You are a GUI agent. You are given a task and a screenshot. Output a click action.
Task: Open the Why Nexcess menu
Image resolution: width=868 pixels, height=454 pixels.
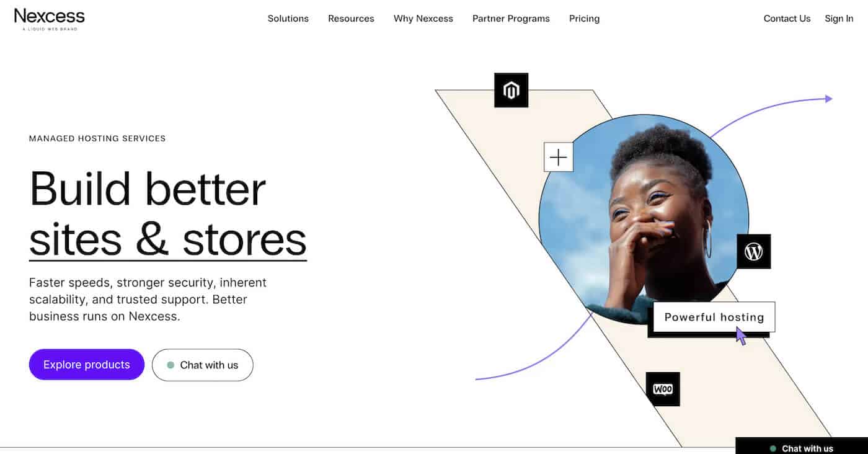(423, 19)
